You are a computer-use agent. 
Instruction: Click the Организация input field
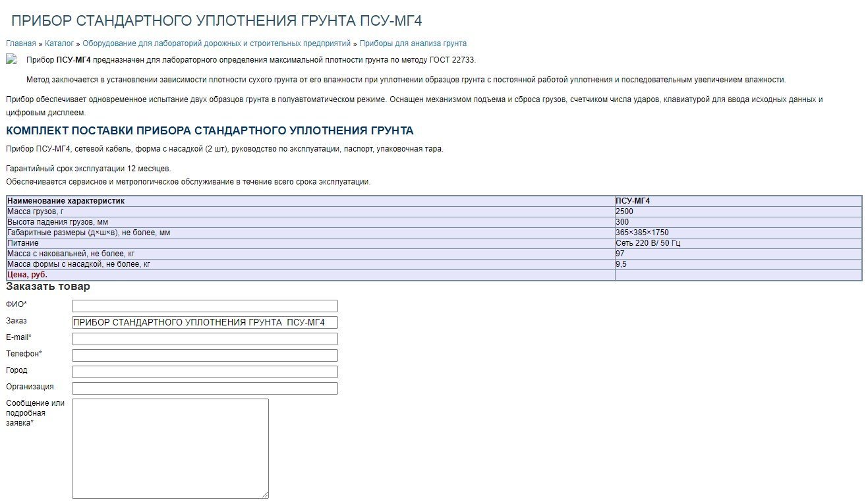tap(204, 388)
